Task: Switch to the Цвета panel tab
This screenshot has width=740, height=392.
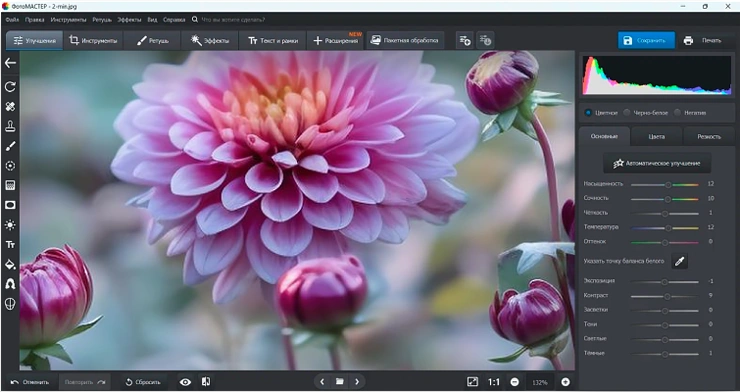Action: click(656, 136)
